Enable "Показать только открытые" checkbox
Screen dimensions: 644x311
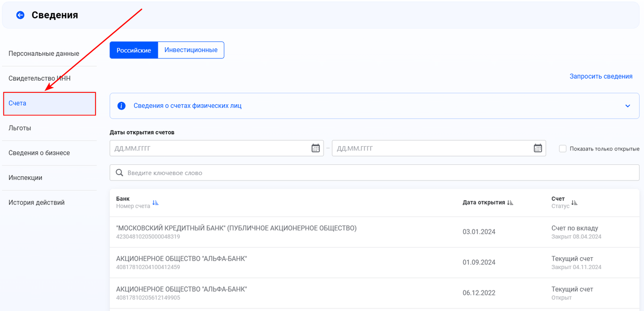562,149
